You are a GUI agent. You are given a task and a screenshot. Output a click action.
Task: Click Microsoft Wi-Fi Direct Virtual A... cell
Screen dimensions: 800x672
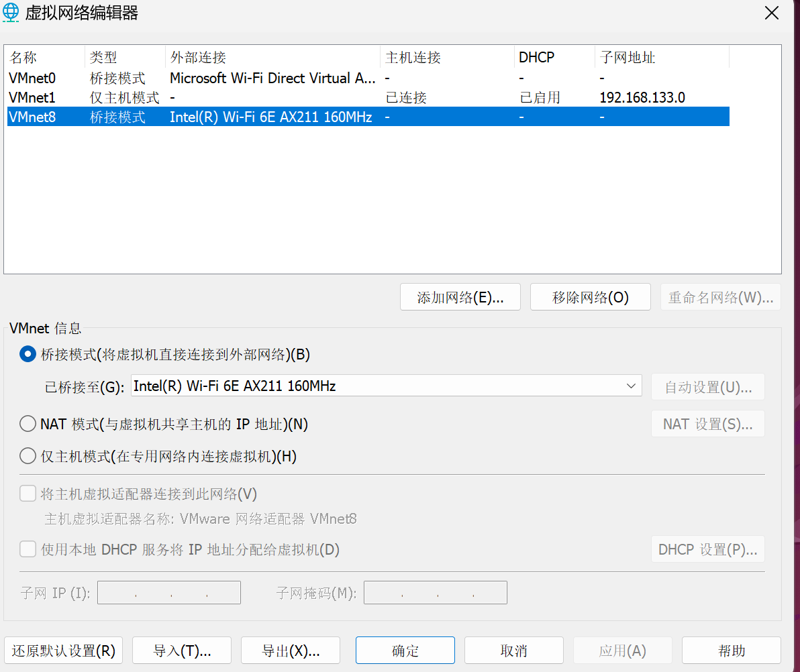coord(272,78)
